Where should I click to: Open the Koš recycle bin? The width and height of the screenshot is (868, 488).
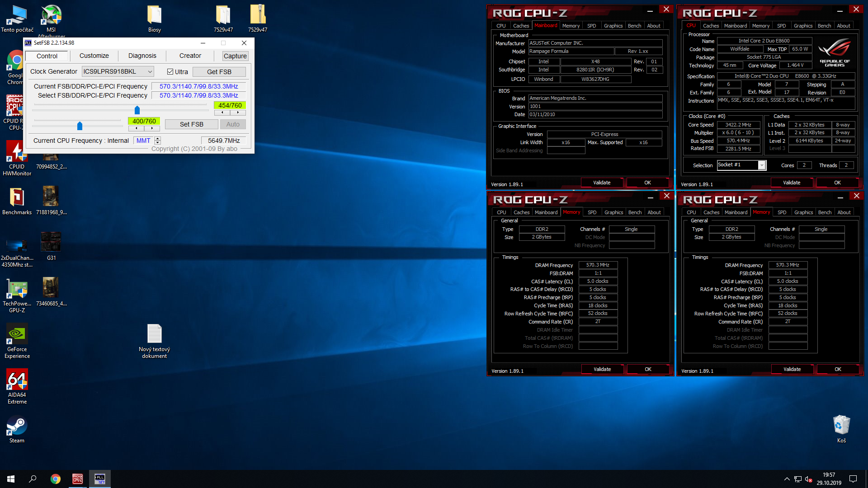tap(841, 429)
